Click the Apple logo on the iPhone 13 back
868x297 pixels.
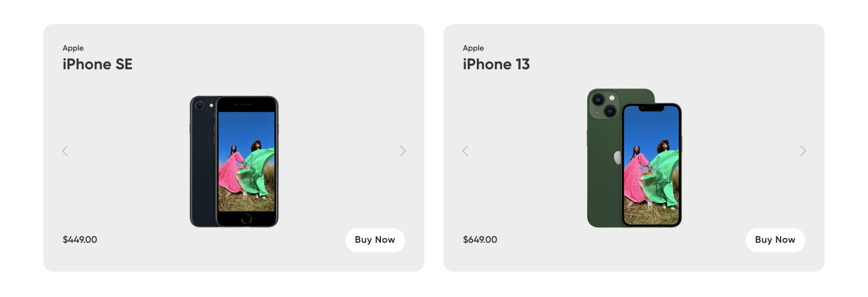click(617, 158)
